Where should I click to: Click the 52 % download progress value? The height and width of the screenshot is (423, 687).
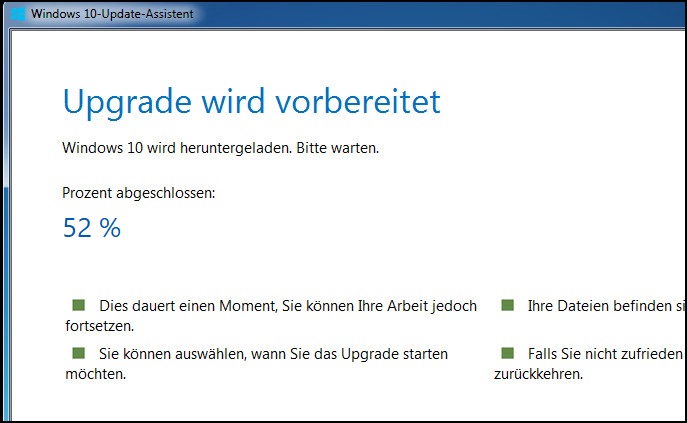91,228
